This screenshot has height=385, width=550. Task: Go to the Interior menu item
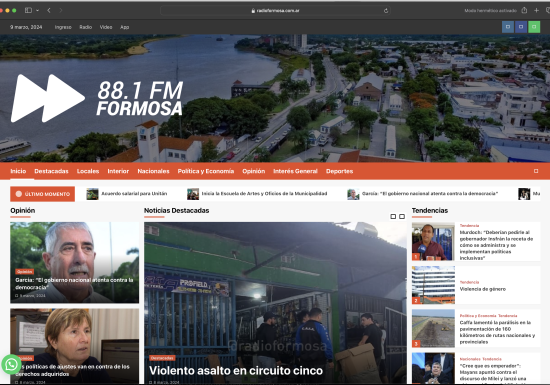coord(118,171)
